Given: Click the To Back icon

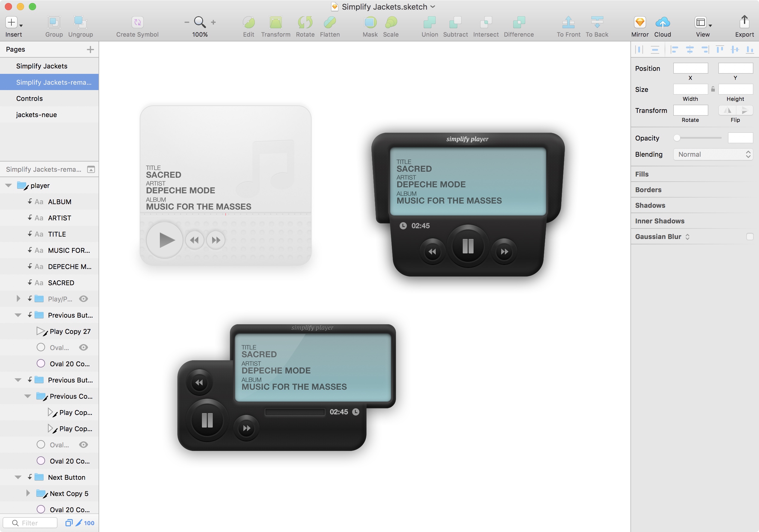Looking at the screenshot, I should coord(597,23).
